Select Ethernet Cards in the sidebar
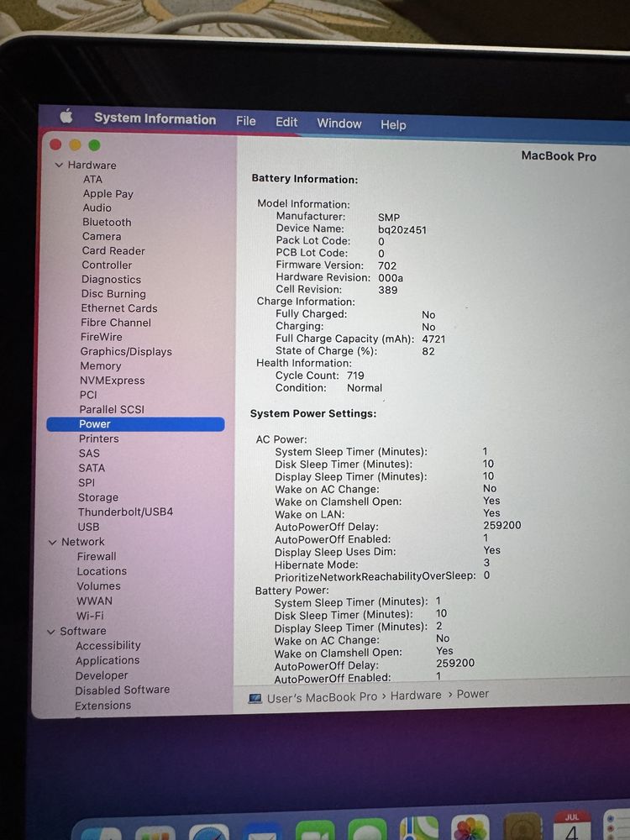Screen dimensions: 630x840 pyautogui.click(x=119, y=308)
